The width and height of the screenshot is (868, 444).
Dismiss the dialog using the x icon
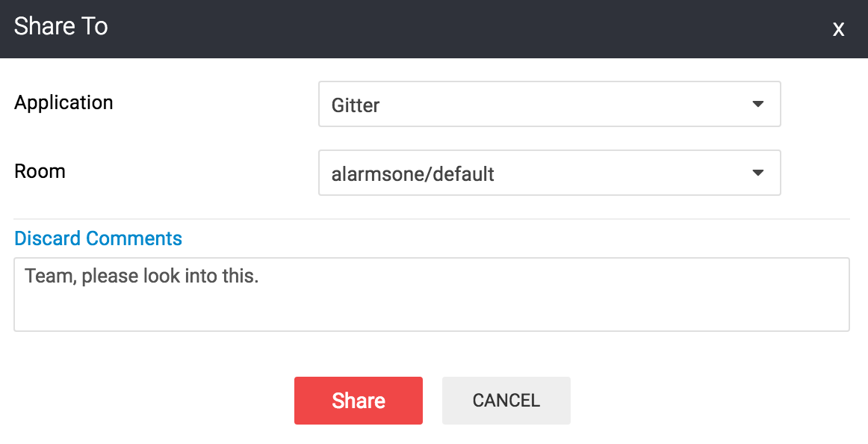tap(838, 29)
